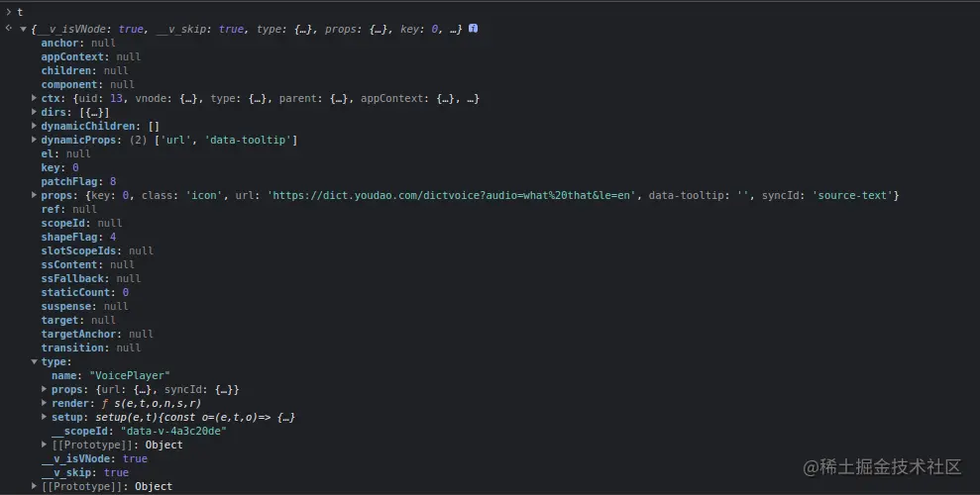Click the __v_isVNode: true row near the bottom

click(94, 459)
